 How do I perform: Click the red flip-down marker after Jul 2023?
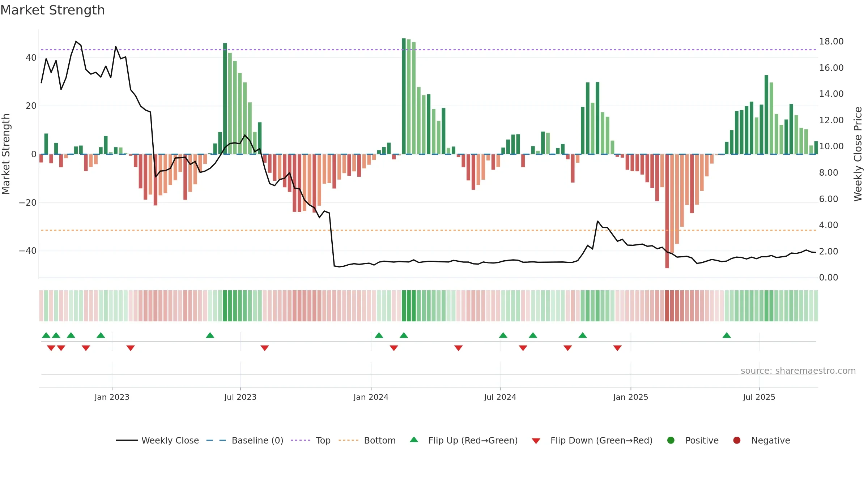click(x=265, y=348)
